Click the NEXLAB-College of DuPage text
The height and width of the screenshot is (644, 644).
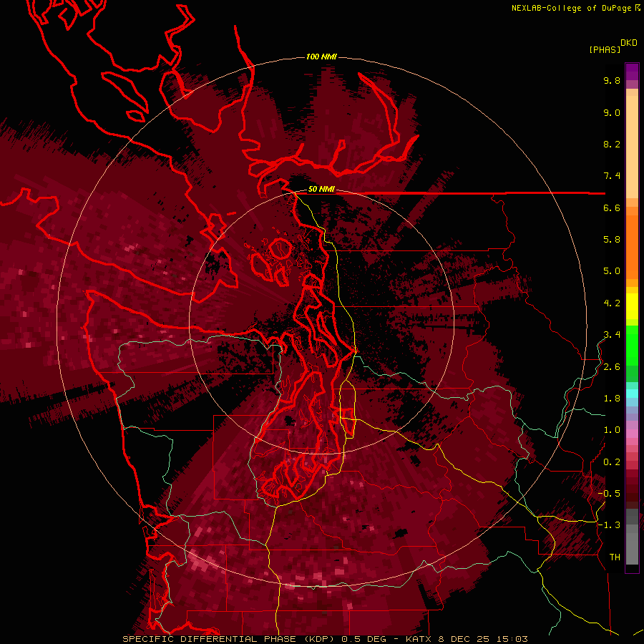coord(572,8)
